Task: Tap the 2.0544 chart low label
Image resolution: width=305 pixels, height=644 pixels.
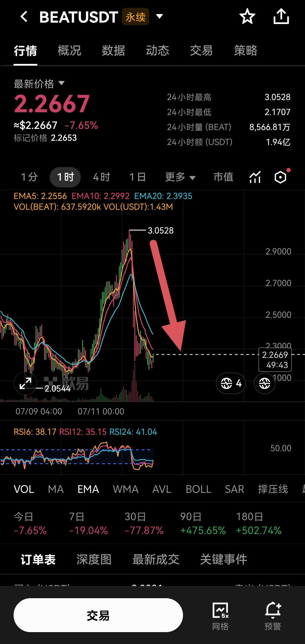Action: [x=58, y=389]
